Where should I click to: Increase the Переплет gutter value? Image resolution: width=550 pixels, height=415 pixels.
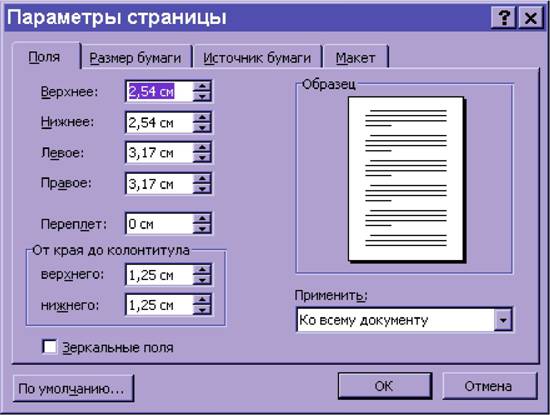pyautogui.click(x=202, y=219)
